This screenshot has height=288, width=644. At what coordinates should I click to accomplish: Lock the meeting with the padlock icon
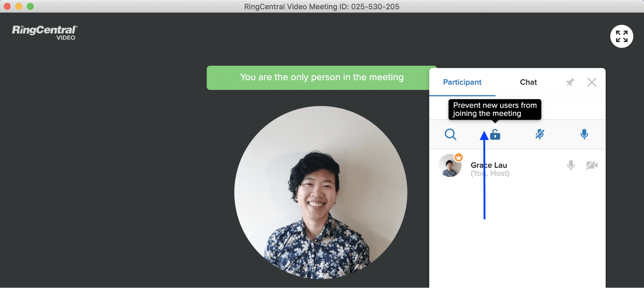[495, 134]
